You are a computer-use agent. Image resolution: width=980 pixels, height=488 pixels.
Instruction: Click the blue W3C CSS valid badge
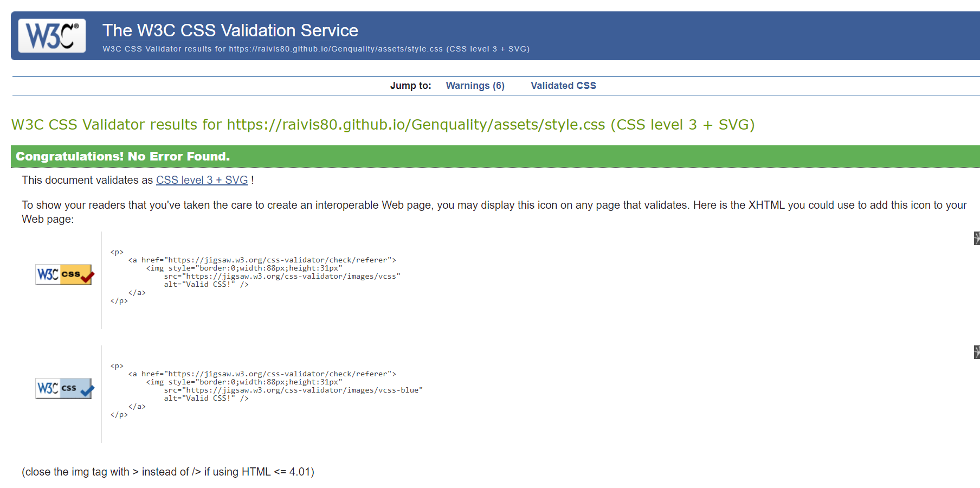click(x=65, y=389)
